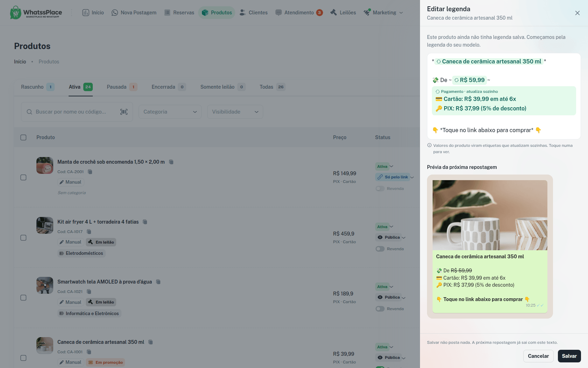Toggle Revenda for Smartwatch
The image size is (588, 368).
[x=380, y=309]
